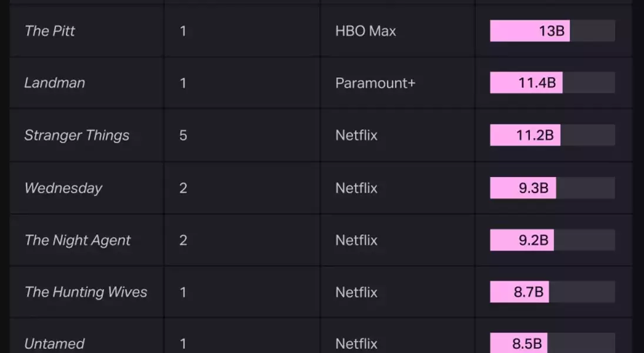This screenshot has height=353, width=644.
Task: Select The Hunting Wives title
Action: 86,292
